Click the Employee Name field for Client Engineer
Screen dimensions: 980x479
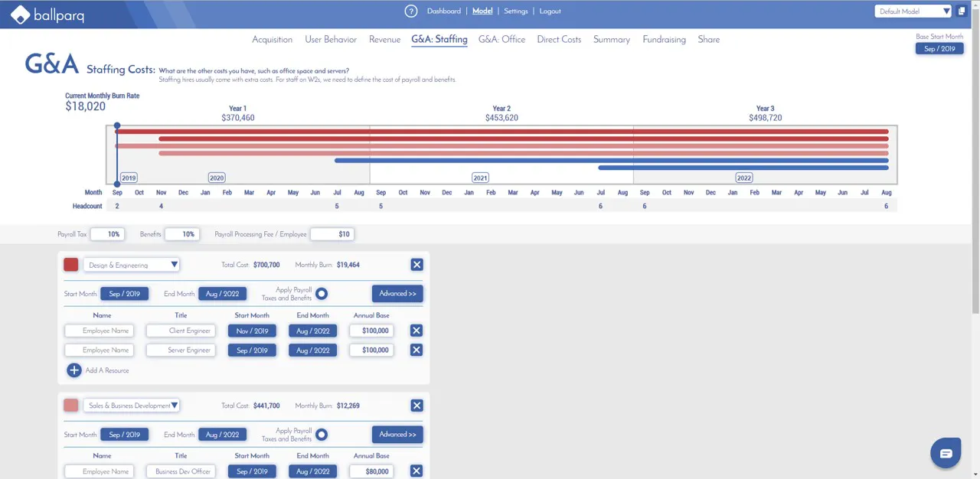100,331
